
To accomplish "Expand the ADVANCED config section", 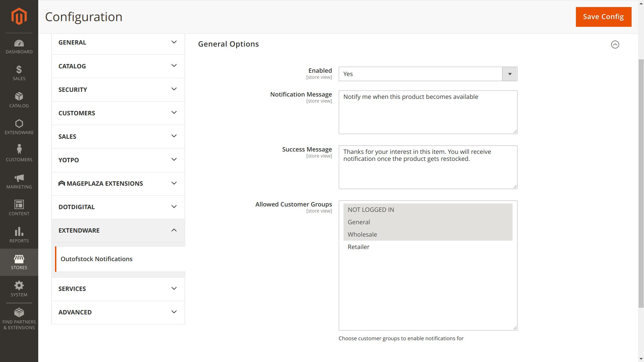I will coord(118,312).
